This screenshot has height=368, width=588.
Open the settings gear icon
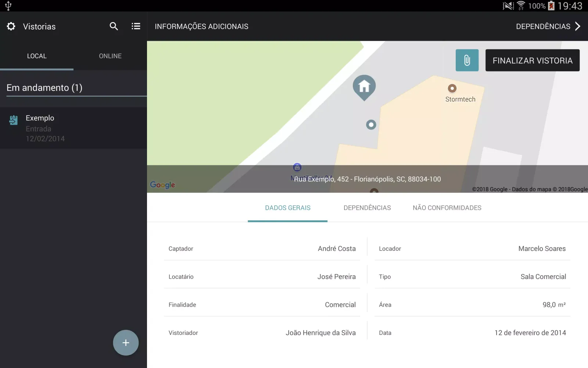(11, 26)
